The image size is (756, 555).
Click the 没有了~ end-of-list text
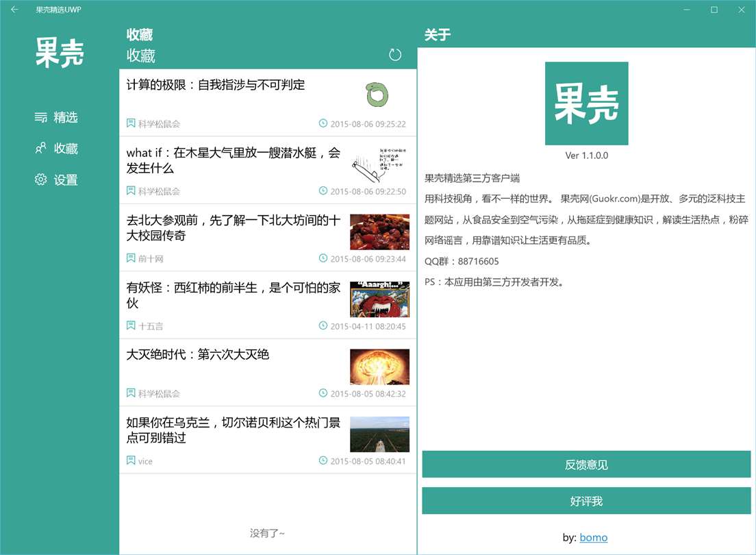267,533
